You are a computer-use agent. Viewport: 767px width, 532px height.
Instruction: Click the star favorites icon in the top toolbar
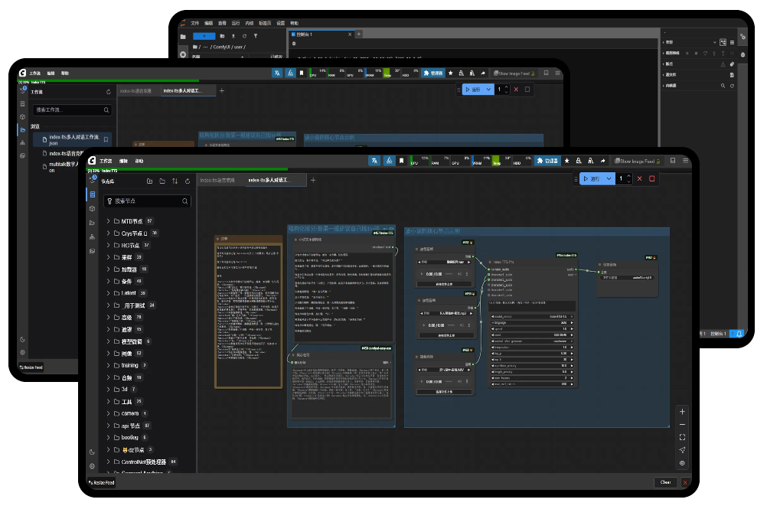pos(566,162)
